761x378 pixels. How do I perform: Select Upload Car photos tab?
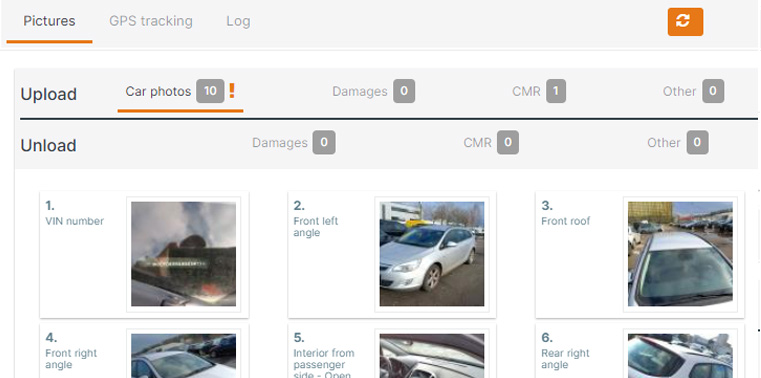point(180,92)
